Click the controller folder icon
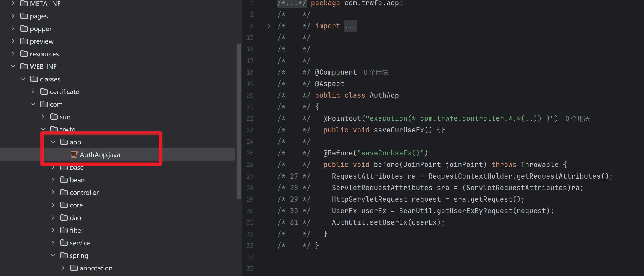Image resolution: width=644 pixels, height=276 pixels. click(64, 192)
